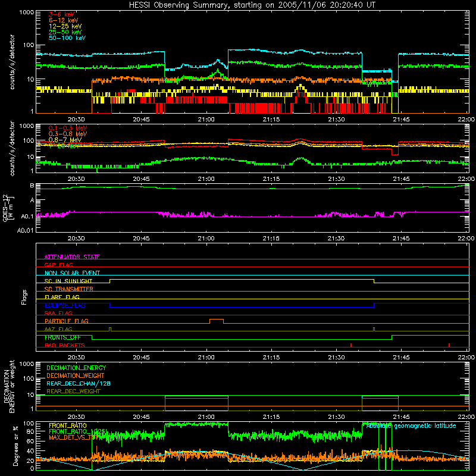Click the FRONT_RATIO_1225 legend label

pos(77,431)
